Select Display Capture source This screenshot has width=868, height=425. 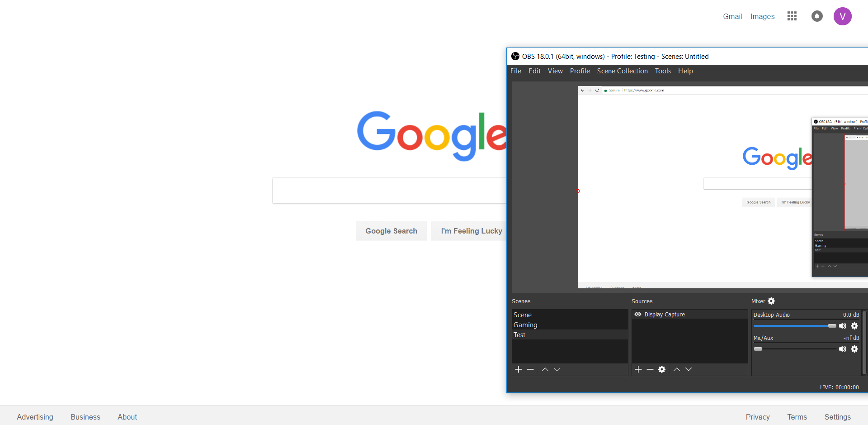tap(689, 314)
